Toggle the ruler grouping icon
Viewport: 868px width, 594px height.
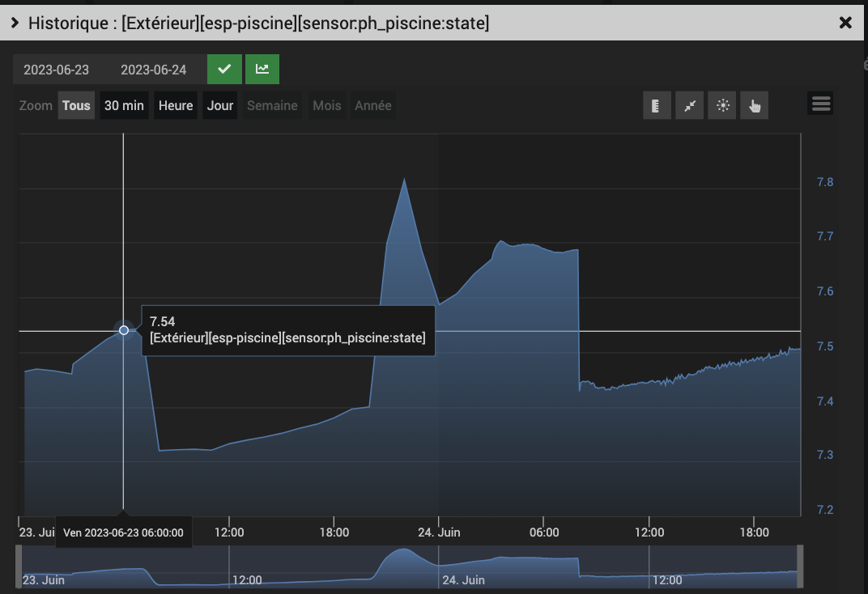(657, 105)
